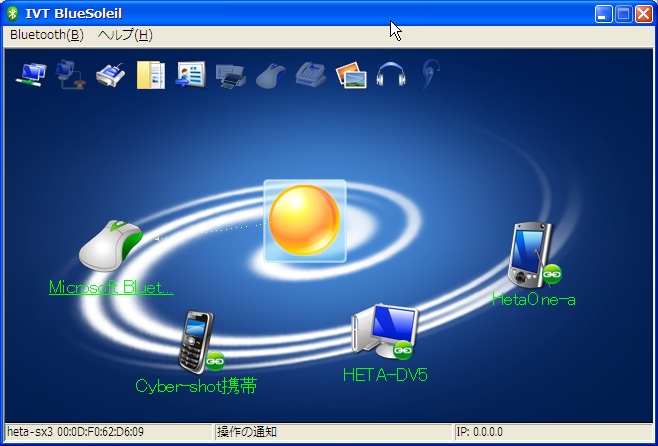The image size is (658, 446).
Task: Click the heta-sx3 address in status bar
Action: (76, 432)
